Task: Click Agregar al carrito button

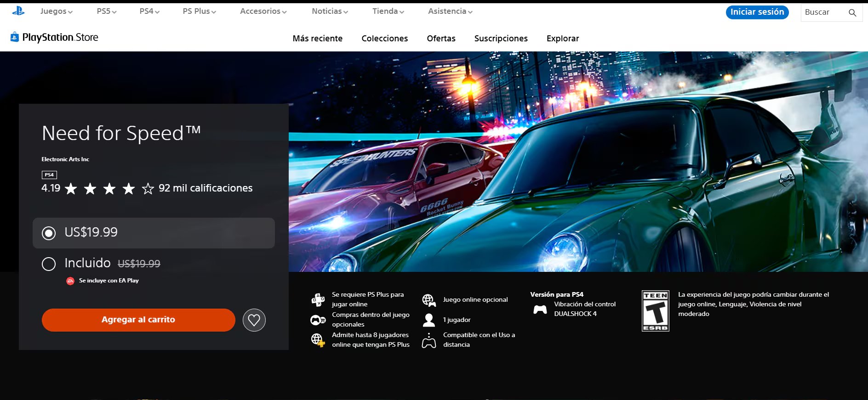Action: click(x=138, y=320)
